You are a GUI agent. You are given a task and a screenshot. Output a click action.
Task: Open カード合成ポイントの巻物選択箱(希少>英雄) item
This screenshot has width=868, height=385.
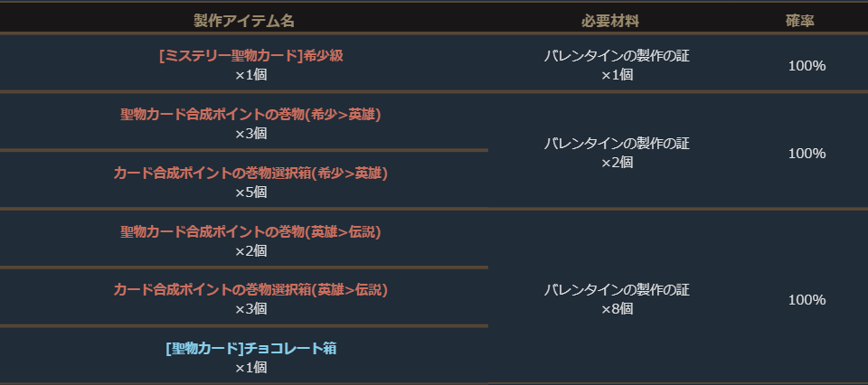pos(250,173)
